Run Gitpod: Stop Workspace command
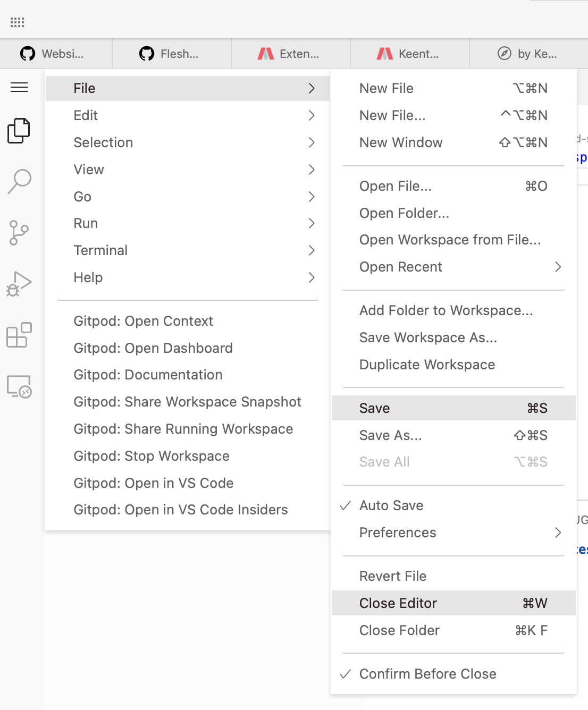 pos(152,456)
